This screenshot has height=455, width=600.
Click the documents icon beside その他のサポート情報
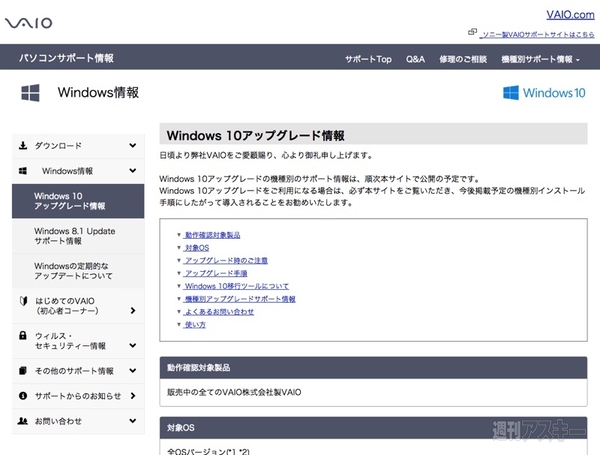point(23,370)
